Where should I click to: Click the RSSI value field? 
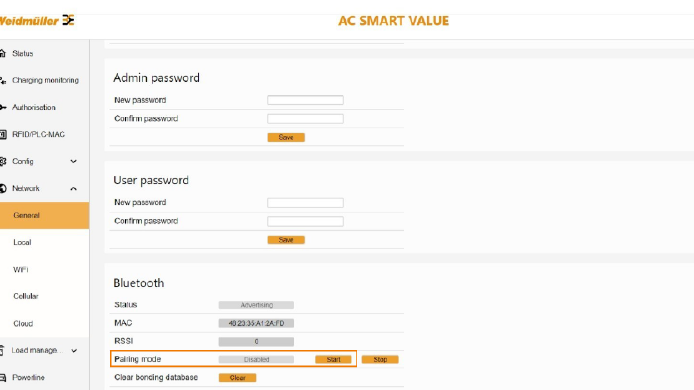click(256, 342)
